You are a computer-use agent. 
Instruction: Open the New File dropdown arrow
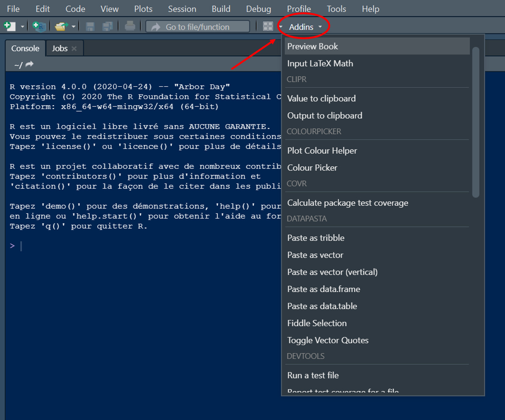click(x=22, y=26)
